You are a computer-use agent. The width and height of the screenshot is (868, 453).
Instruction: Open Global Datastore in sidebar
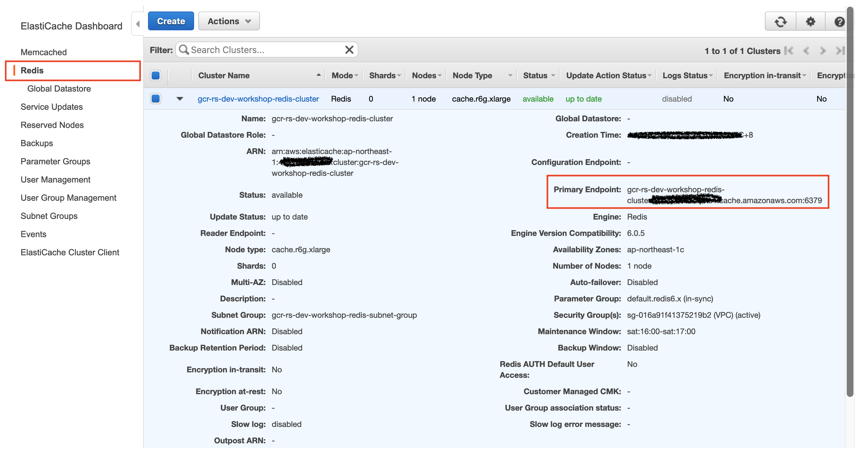pyautogui.click(x=59, y=89)
